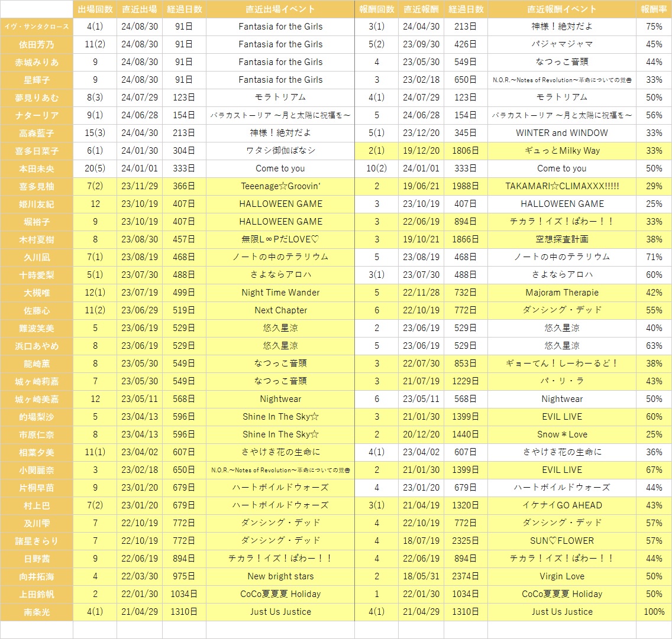Click the Night Time Wander cell
Screen dimensions: 672x639
[280, 293]
